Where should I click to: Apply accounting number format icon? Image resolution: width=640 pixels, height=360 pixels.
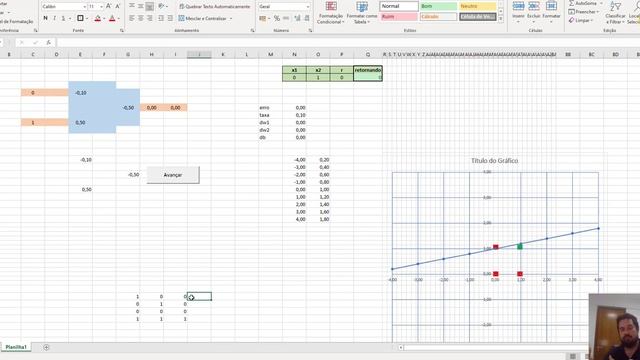pos(262,18)
